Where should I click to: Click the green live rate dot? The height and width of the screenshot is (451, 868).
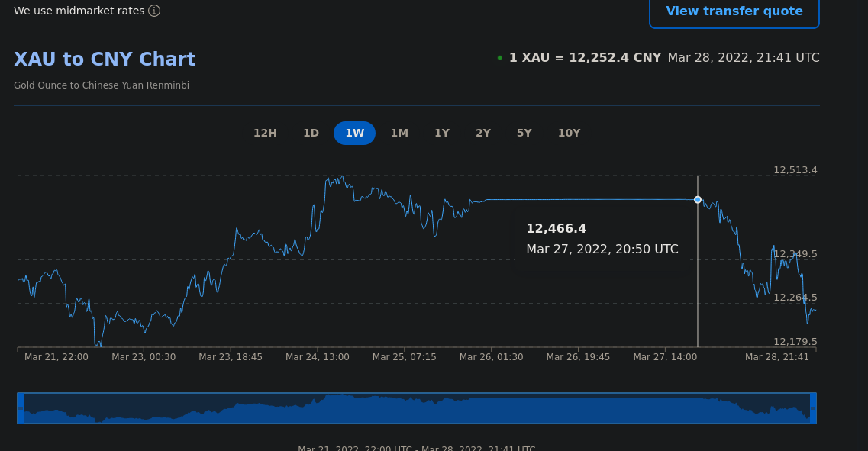click(x=500, y=58)
